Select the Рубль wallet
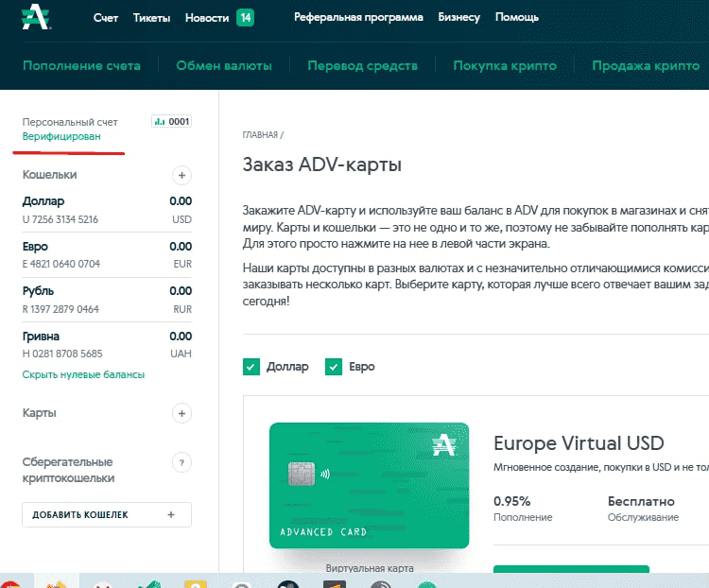 38,291
